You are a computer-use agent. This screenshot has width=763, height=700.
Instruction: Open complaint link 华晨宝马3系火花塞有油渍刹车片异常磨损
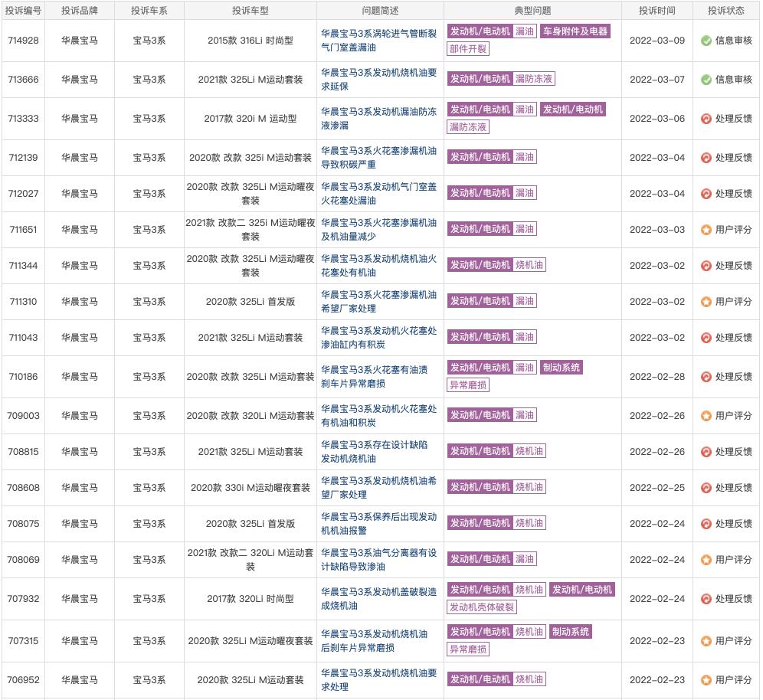click(374, 377)
